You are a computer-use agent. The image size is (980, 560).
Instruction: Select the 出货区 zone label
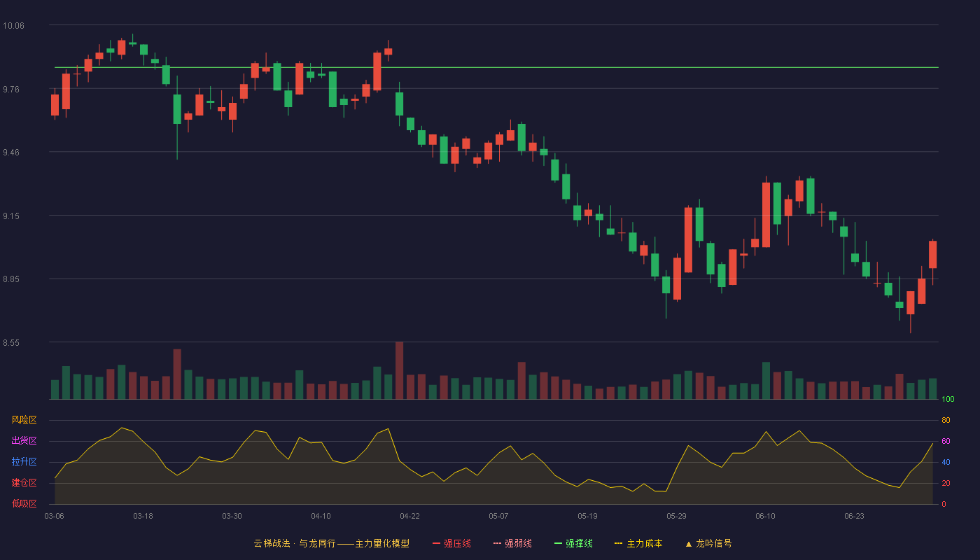tap(24, 441)
